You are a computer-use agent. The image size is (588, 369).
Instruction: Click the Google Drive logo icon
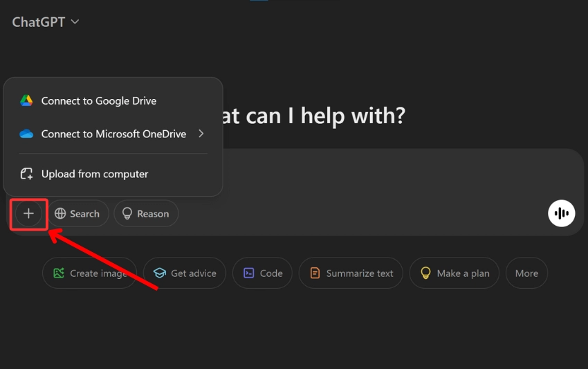26,100
